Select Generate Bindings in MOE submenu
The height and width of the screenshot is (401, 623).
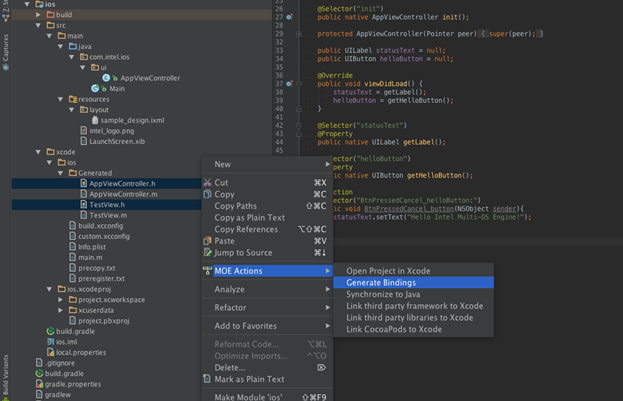pyautogui.click(x=414, y=283)
